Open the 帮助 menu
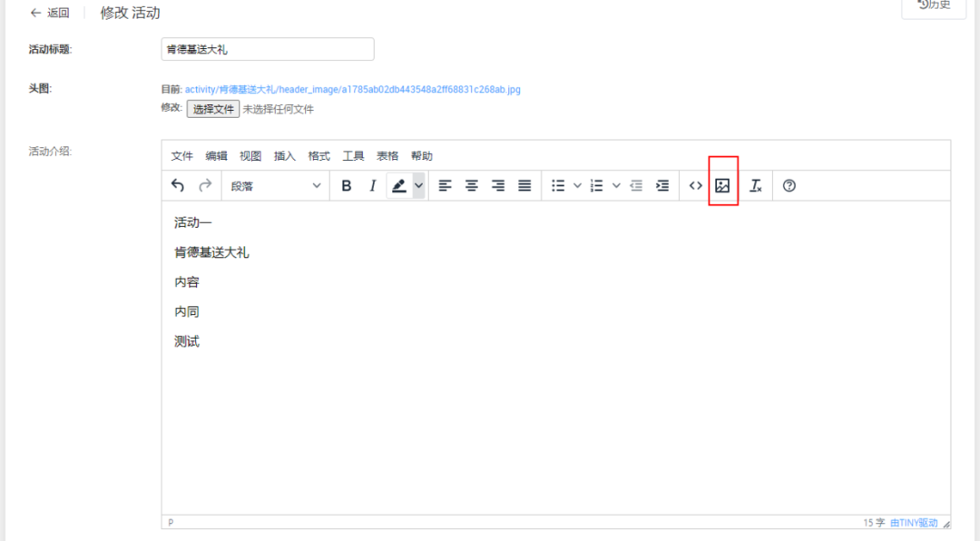The height and width of the screenshot is (541, 980). pos(422,156)
